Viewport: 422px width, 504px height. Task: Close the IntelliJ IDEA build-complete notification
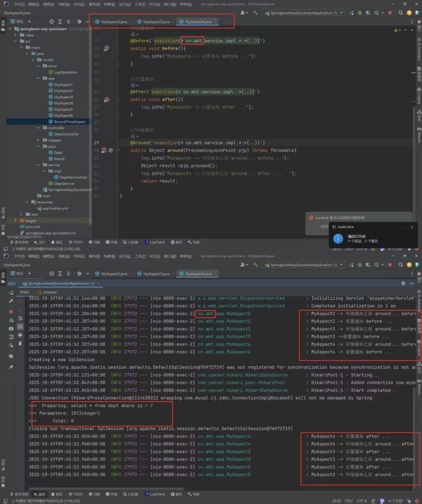coord(411,227)
